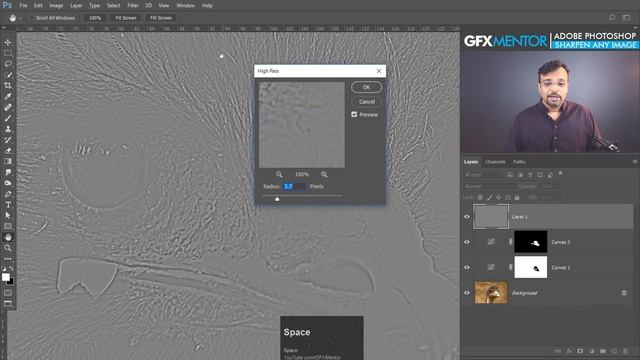Select the Brush tool
640x360 pixels.
click(8, 118)
